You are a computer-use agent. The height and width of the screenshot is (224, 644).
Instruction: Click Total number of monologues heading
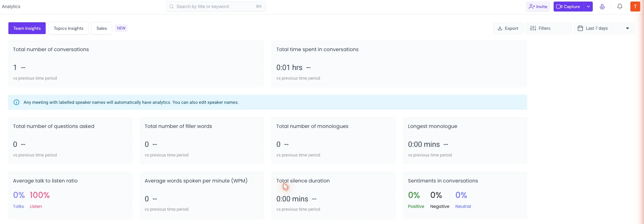312,126
